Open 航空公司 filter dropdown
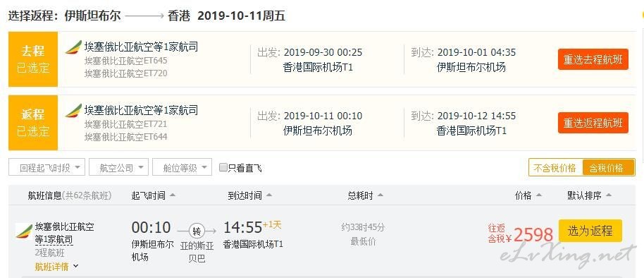The height and width of the screenshot is (278, 644). [118, 167]
